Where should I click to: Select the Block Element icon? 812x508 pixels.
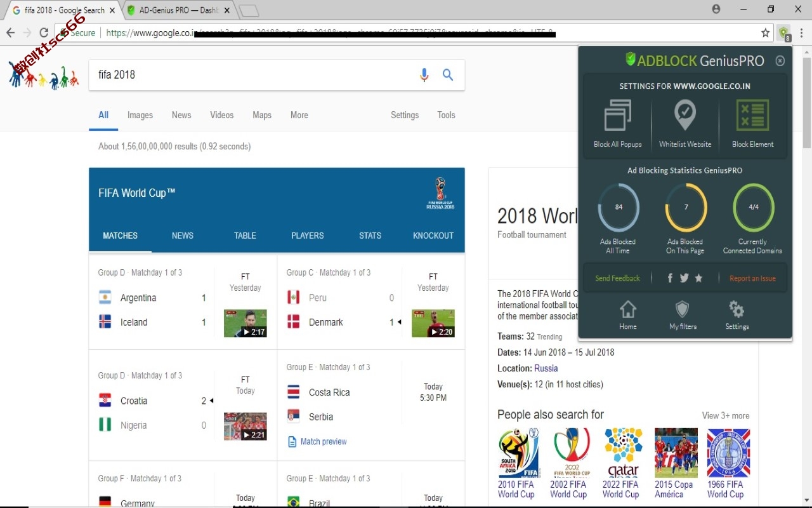point(752,115)
